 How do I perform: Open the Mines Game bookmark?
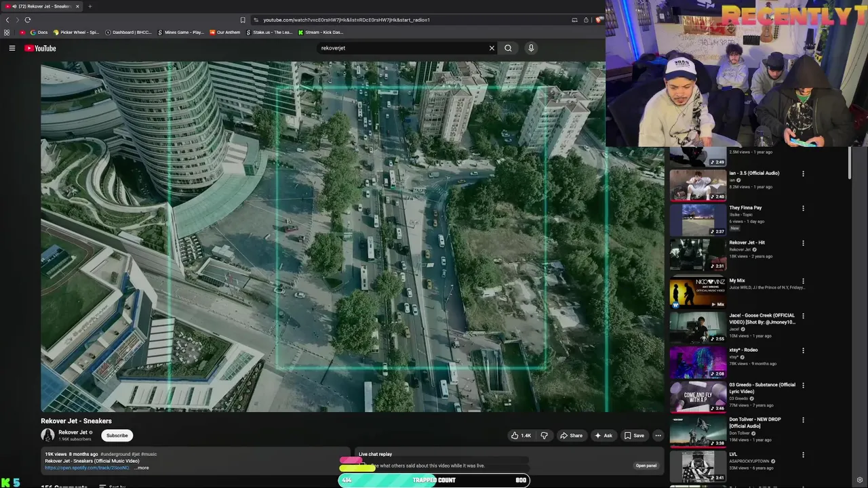[x=180, y=33]
